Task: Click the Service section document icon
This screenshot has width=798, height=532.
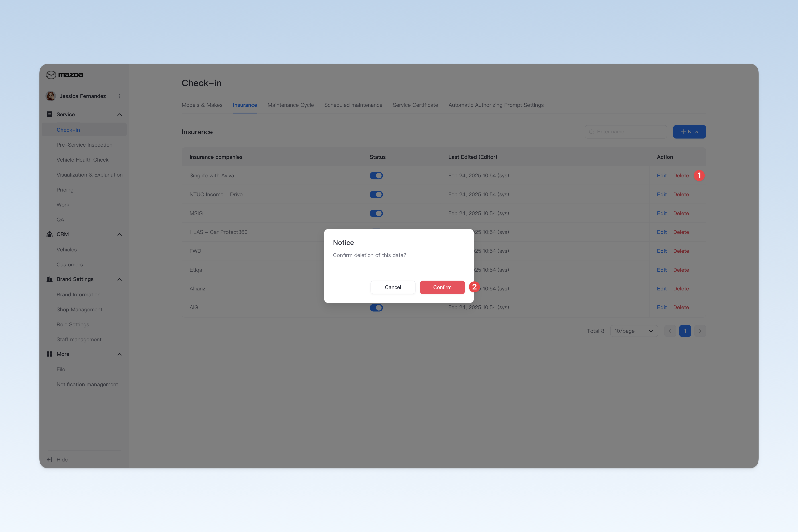Action: pyautogui.click(x=49, y=114)
